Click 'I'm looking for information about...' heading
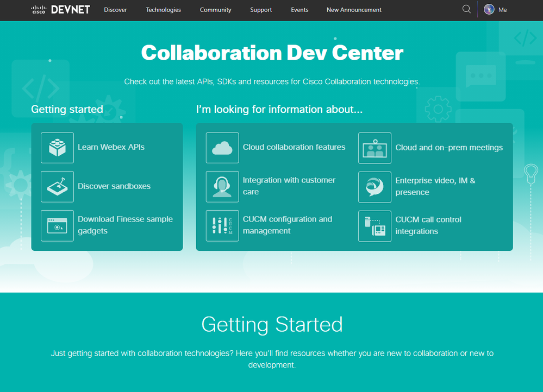This screenshot has height=392, width=543. click(279, 109)
